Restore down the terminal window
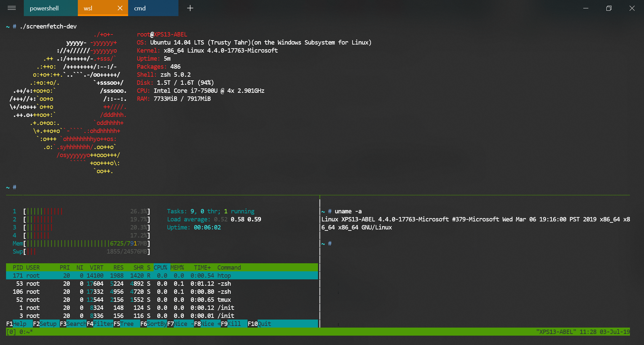 coord(609,8)
